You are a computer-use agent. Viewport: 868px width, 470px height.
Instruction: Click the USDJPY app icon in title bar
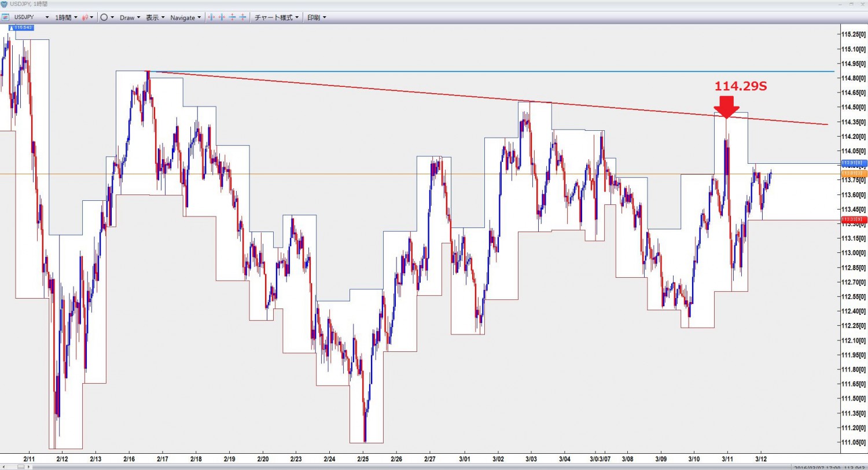coord(4,4)
